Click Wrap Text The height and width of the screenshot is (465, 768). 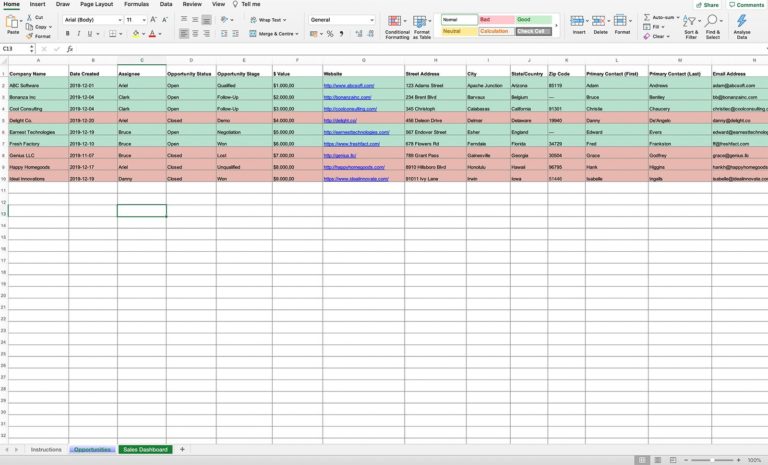coord(267,20)
